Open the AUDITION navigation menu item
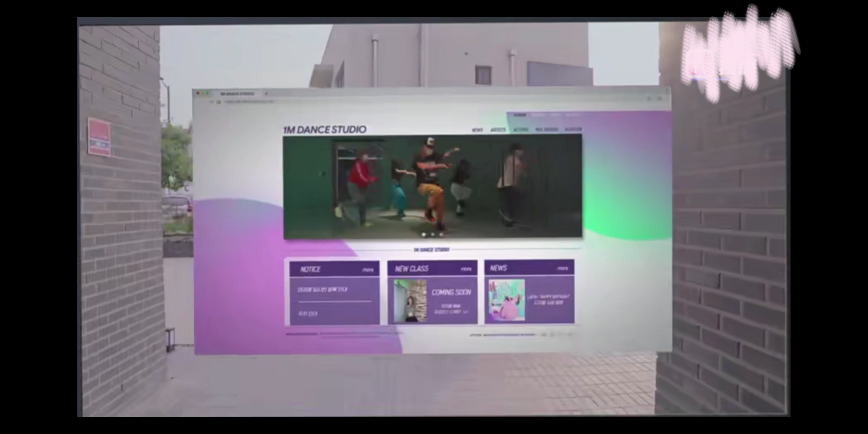Image resolution: width=868 pixels, height=434 pixels. click(573, 129)
